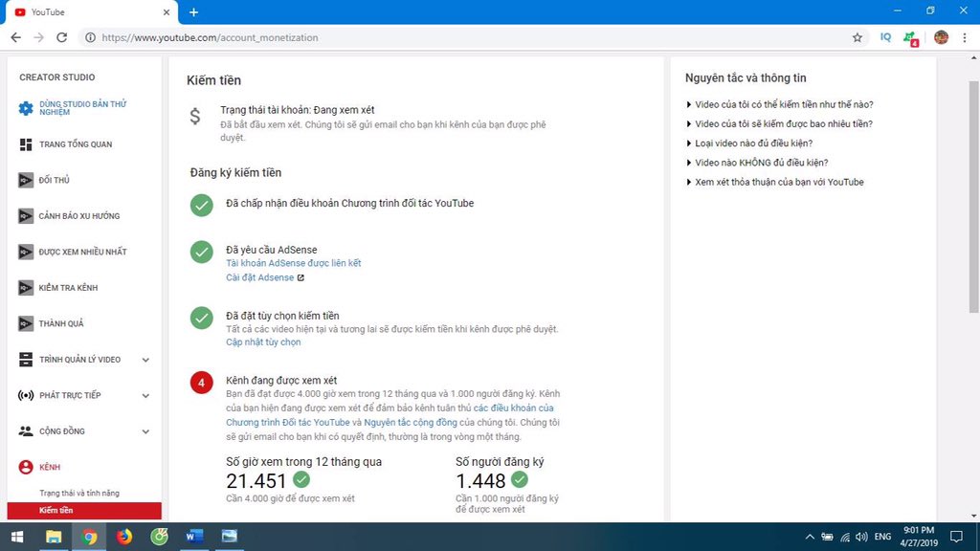Viewport: 980px width, 551px height.
Task: Click the Đối thủ sidebar icon
Action: coord(26,180)
